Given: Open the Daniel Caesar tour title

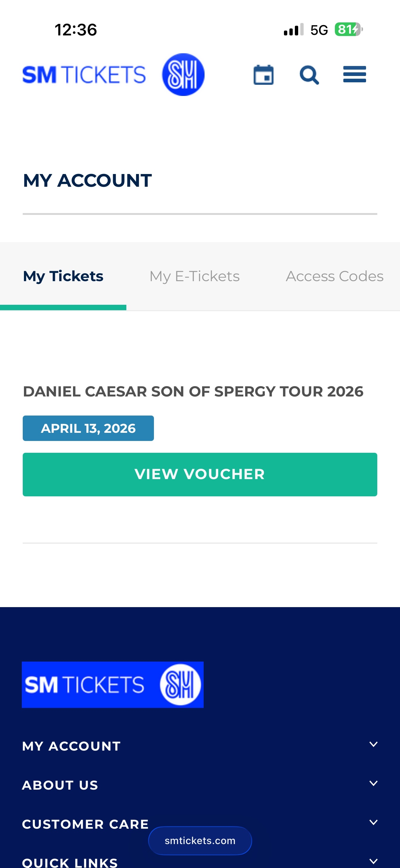Looking at the screenshot, I should pos(193,392).
